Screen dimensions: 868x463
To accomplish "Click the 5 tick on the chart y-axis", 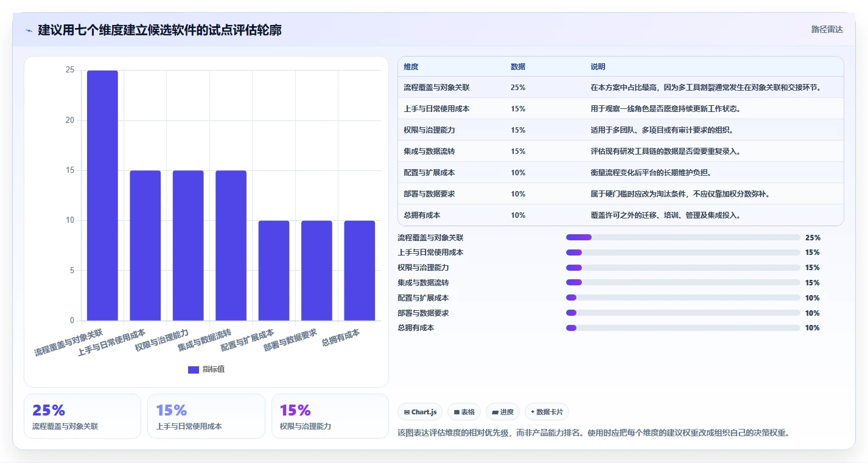I will pos(72,271).
